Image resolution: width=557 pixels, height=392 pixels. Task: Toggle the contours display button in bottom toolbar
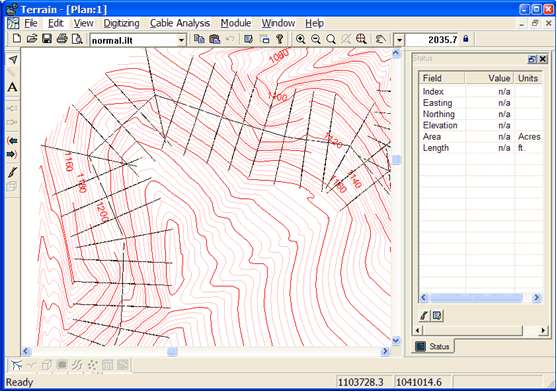click(77, 365)
